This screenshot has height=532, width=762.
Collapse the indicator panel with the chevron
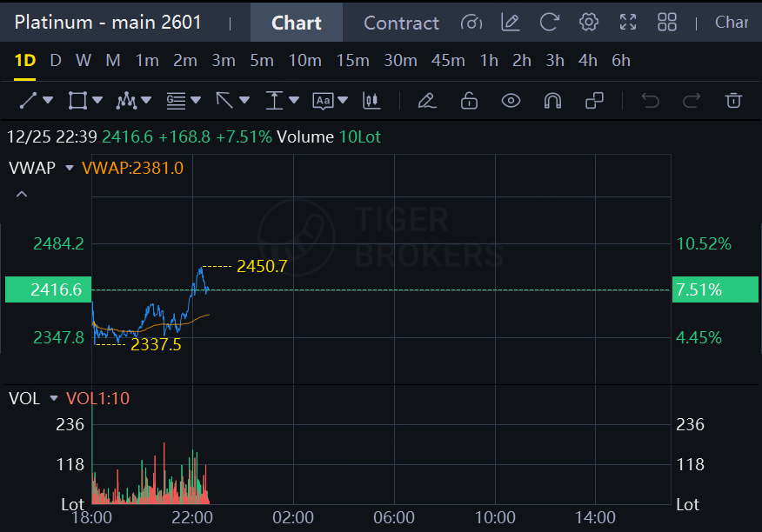(x=22, y=194)
